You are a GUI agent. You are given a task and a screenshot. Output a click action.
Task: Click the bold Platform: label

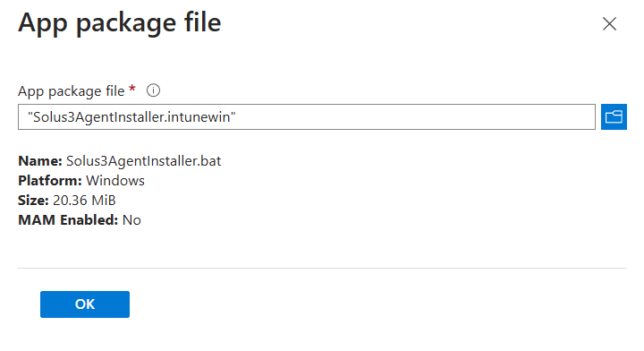(50, 181)
